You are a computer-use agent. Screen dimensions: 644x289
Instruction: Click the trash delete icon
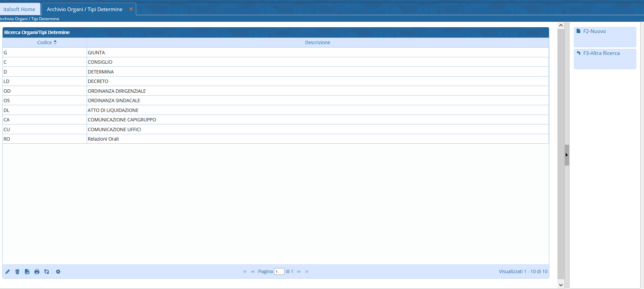(17, 272)
